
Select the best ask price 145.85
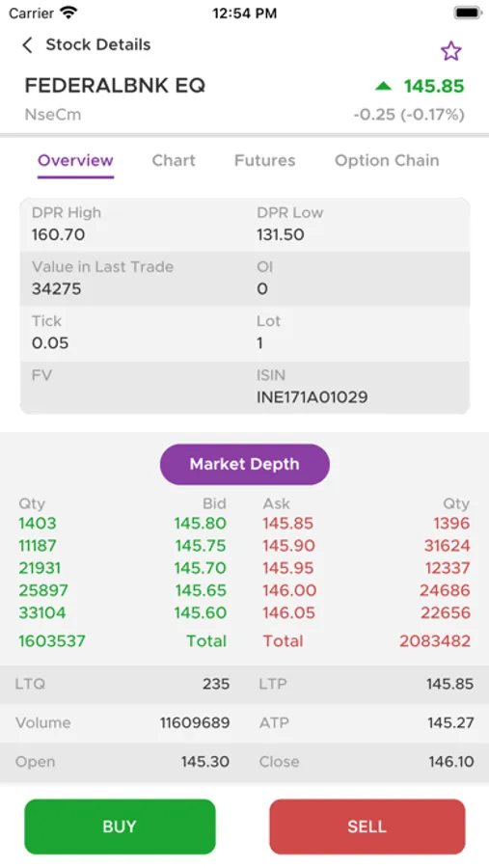[288, 523]
